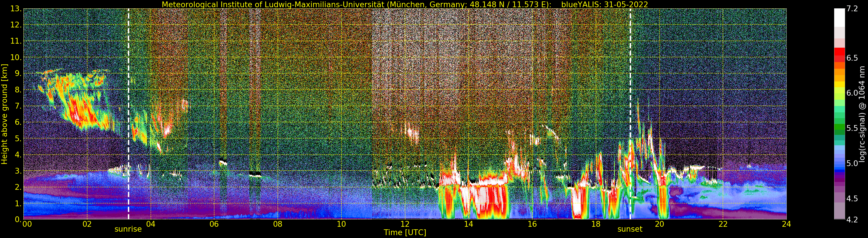Click the height axis tick label '0.'
The image size is (868, 238).
click(x=18, y=219)
